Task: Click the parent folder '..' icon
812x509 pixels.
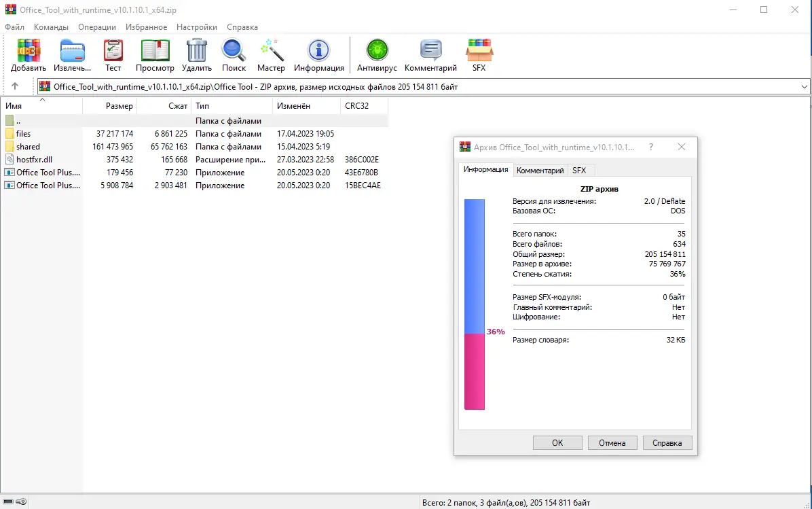Action: click(10, 121)
